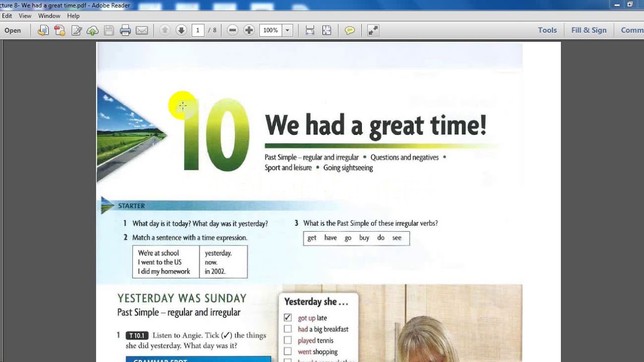
Task: Add a sticky note comment icon
Action: (350, 30)
